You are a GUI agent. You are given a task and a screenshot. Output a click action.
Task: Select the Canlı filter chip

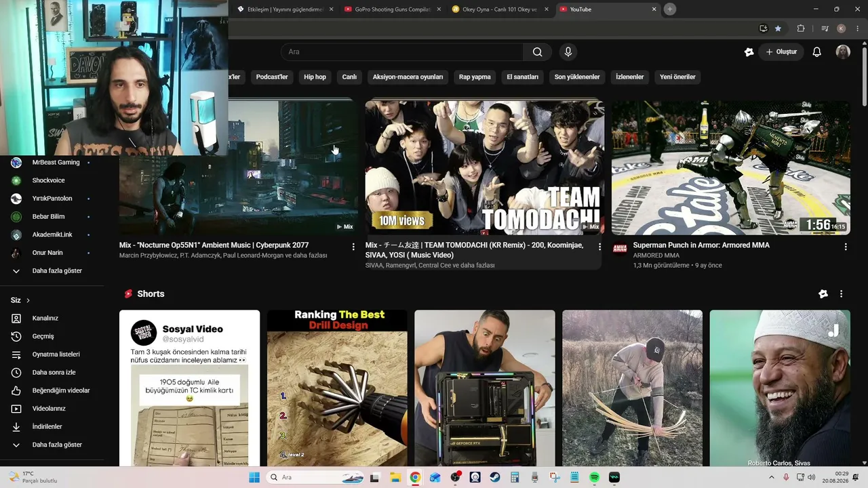[x=349, y=77]
